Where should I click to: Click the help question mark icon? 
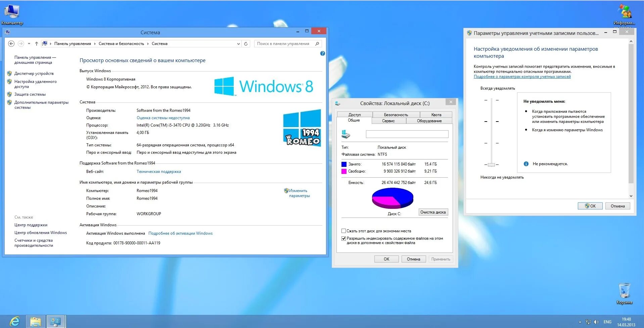(x=322, y=53)
